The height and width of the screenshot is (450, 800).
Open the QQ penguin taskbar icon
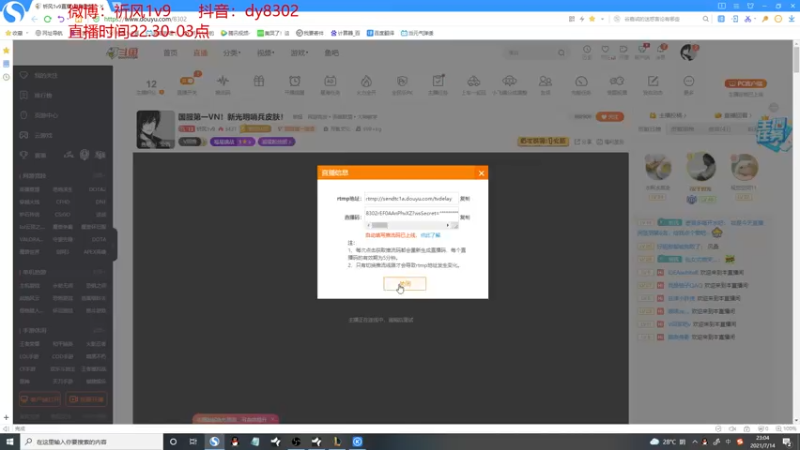pyautogui.click(x=235, y=442)
